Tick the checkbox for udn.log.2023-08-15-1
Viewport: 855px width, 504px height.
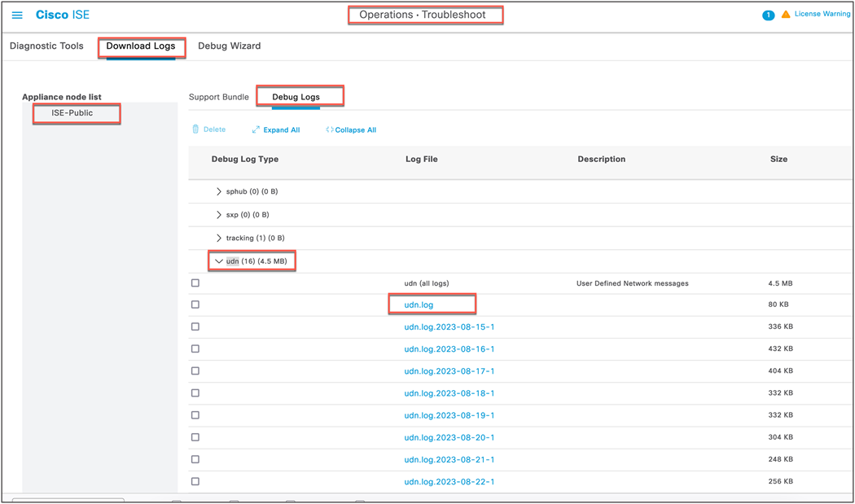195,327
